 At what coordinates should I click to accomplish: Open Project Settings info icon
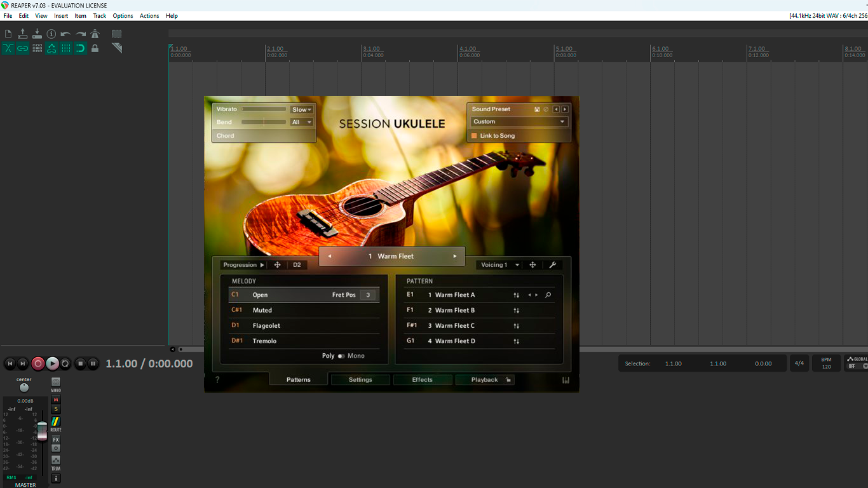click(51, 34)
